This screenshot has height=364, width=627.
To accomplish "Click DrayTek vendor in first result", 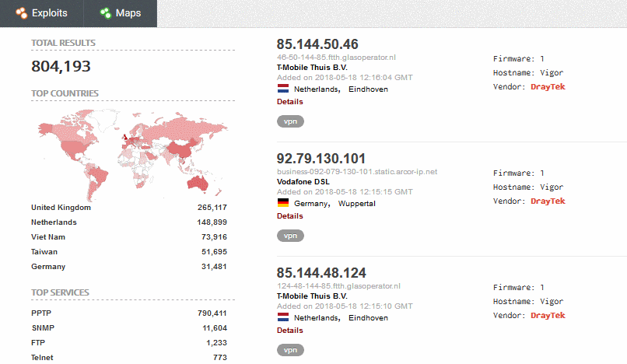I will (548, 87).
